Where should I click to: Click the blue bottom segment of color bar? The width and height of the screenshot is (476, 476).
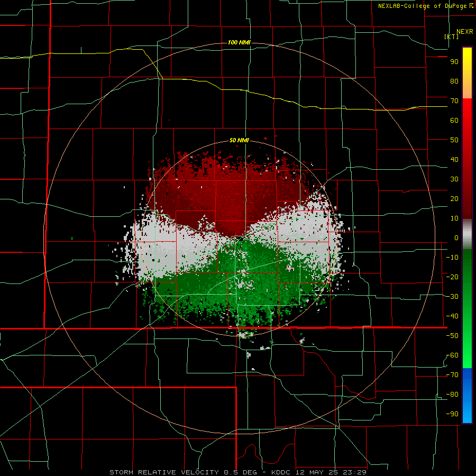pyautogui.click(x=467, y=396)
